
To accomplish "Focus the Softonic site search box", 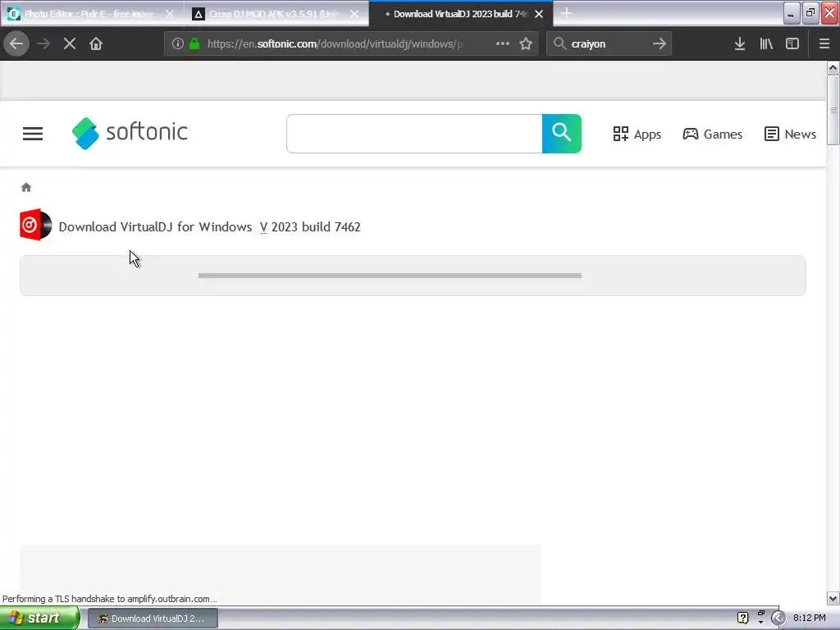I will [414, 134].
